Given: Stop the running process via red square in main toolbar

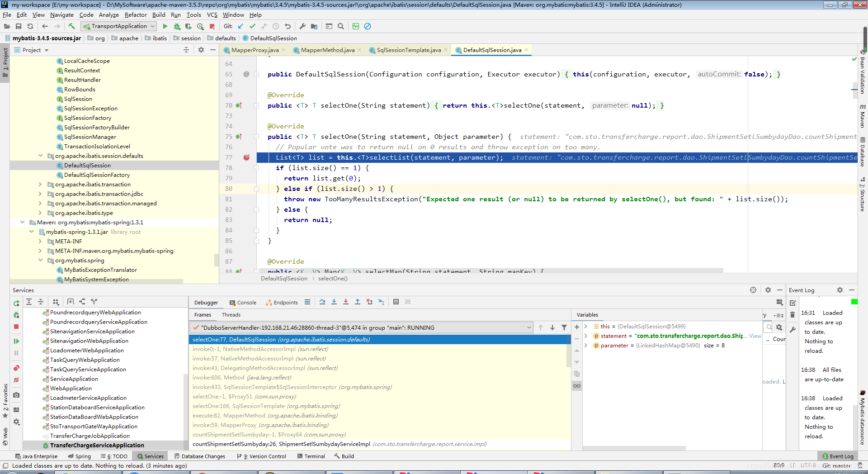Looking at the screenshot, I should tap(212, 26).
